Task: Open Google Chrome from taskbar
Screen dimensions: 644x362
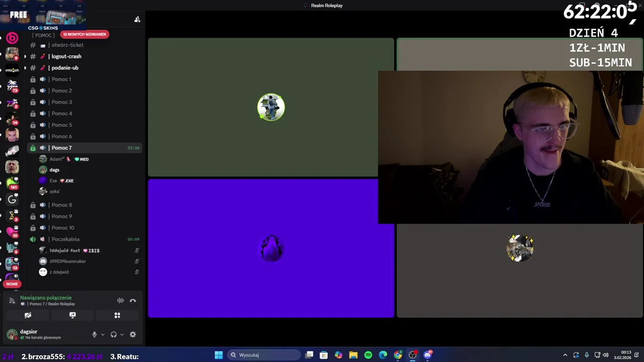Action: tap(398, 355)
